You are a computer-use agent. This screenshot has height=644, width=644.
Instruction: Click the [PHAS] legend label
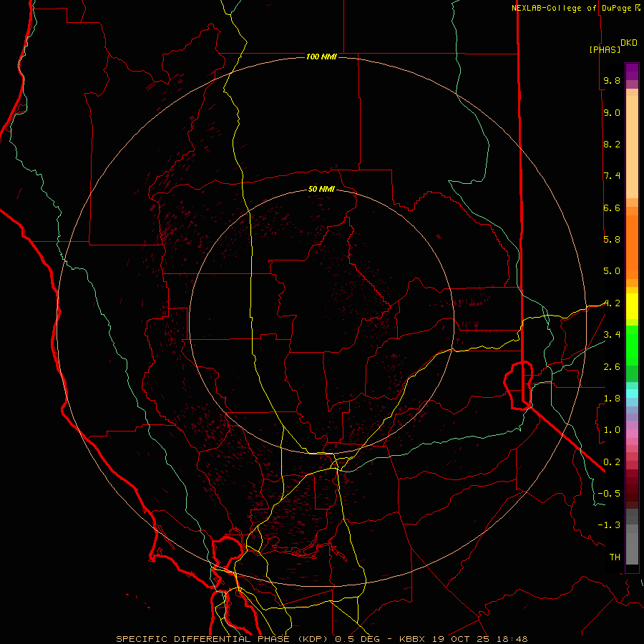click(x=605, y=49)
